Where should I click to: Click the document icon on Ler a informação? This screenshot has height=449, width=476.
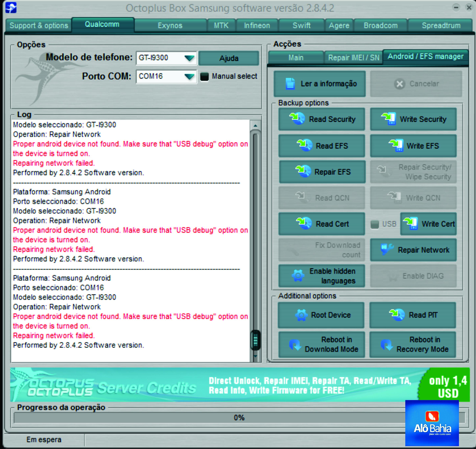tap(290, 84)
